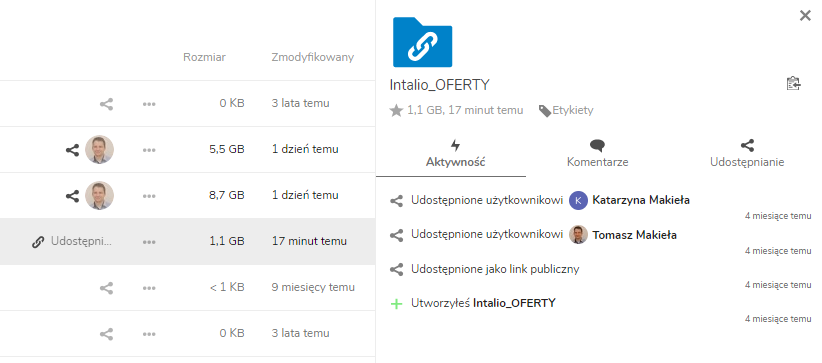The image size is (822, 363).
Task: Open share icon on the 5,5 GB row
Action: coord(72,150)
